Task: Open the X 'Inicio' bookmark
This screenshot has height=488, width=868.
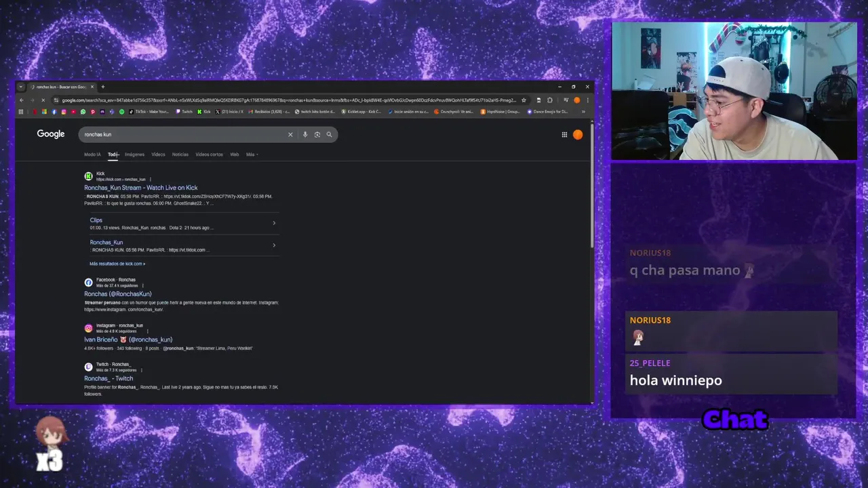Action: point(229,112)
